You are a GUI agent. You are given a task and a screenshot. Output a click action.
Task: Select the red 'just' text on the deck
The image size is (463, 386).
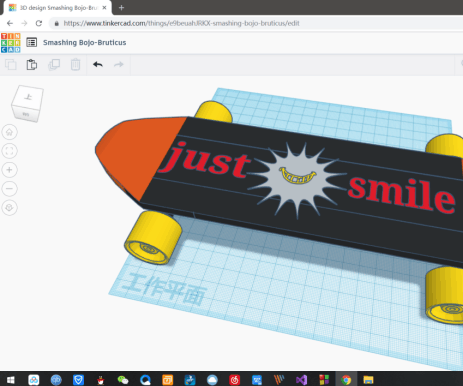point(204,161)
